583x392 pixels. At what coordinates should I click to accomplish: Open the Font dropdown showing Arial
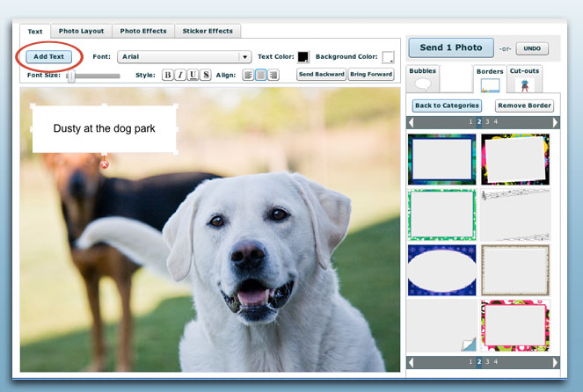click(185, 57)
